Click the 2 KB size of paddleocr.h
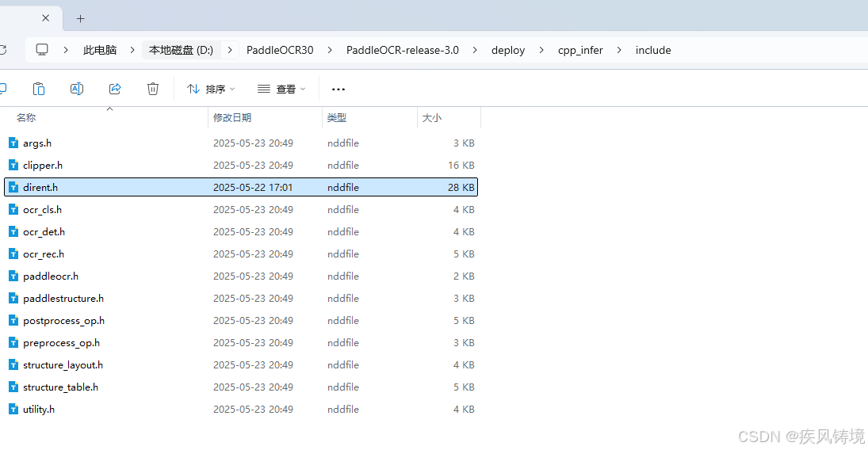 [x=464, y=276]
